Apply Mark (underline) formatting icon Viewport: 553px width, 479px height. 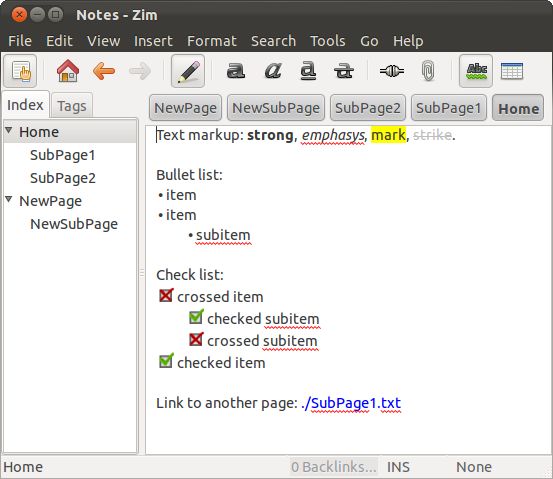click(x=308, y=71)
